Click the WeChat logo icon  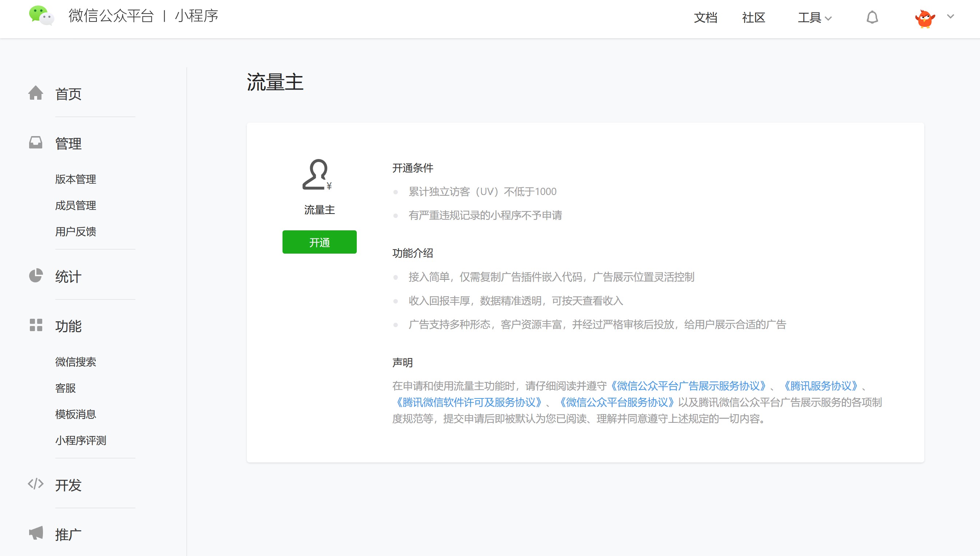pyautogui.click(x=42, y=16)
